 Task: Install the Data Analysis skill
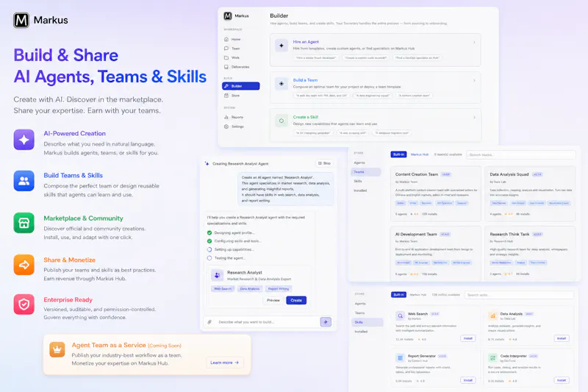click(562, 338)
